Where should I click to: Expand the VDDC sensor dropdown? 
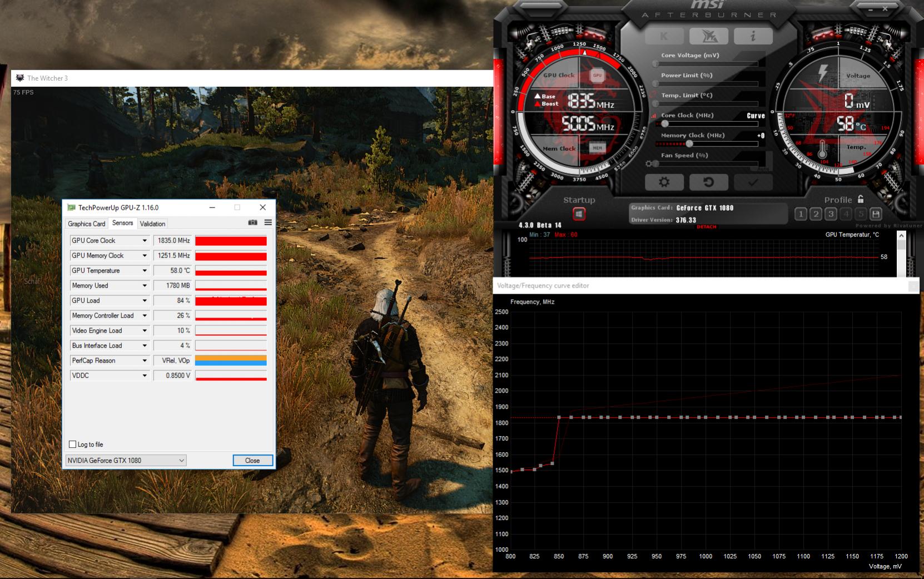coord(145,376)
